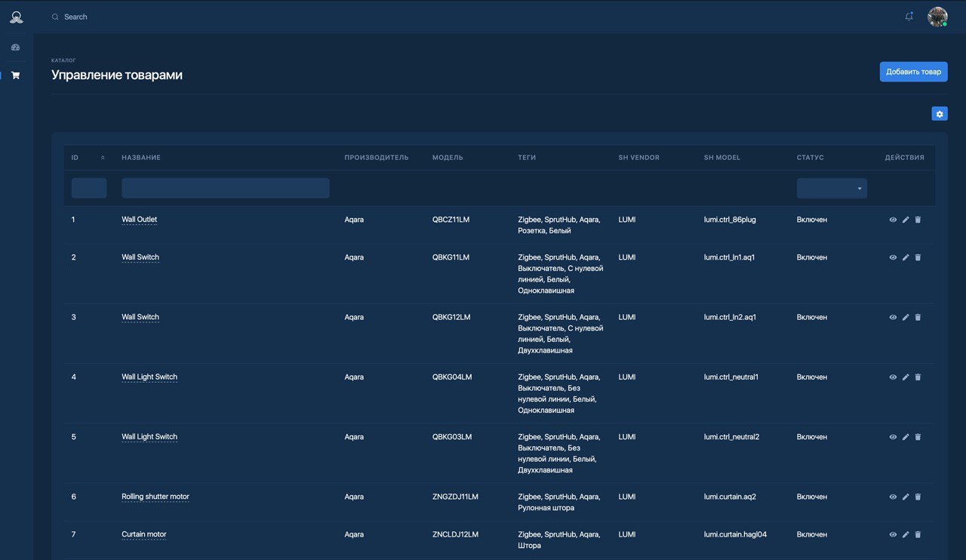Screen dimensions: 966x560
Task: Edit the Curtain motor row
Action: pos(906,534)
